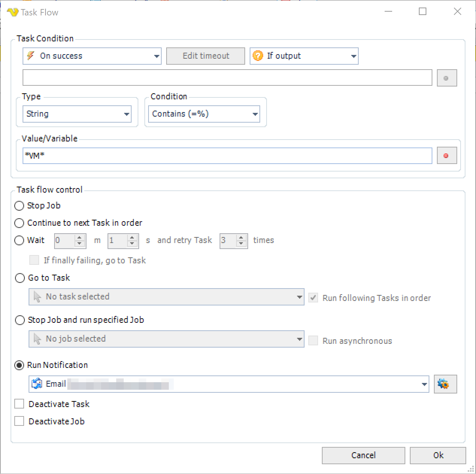Expand the On success condition dropdown
Viewport: 476px width, 474px height.
pyautogui.click(x=157, y=56)
